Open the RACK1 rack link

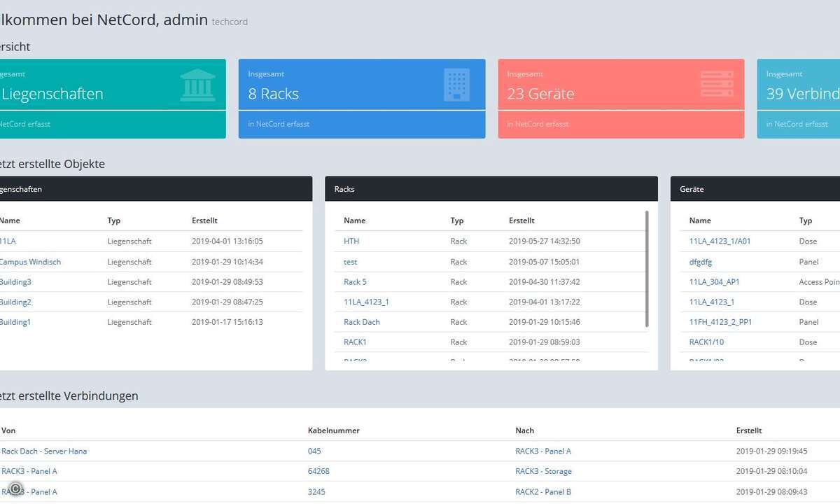[x=355, y=342]
